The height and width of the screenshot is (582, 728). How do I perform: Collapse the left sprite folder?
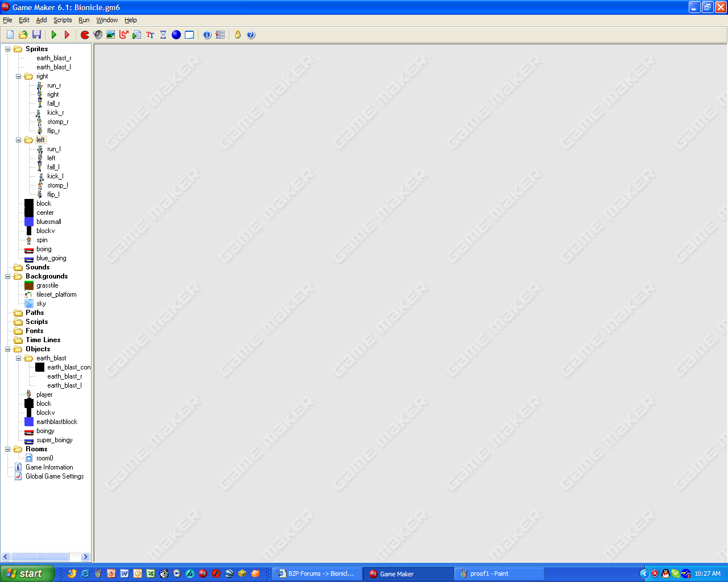pyautogui.click(x=19, y=139)
